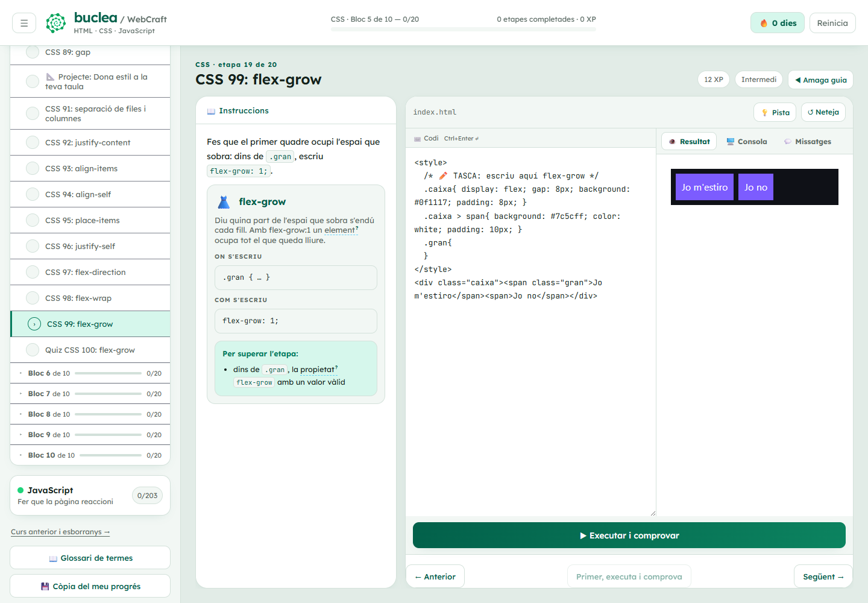Click the Neteja button
Screen dimensions: 868x603
coord(823,112)
